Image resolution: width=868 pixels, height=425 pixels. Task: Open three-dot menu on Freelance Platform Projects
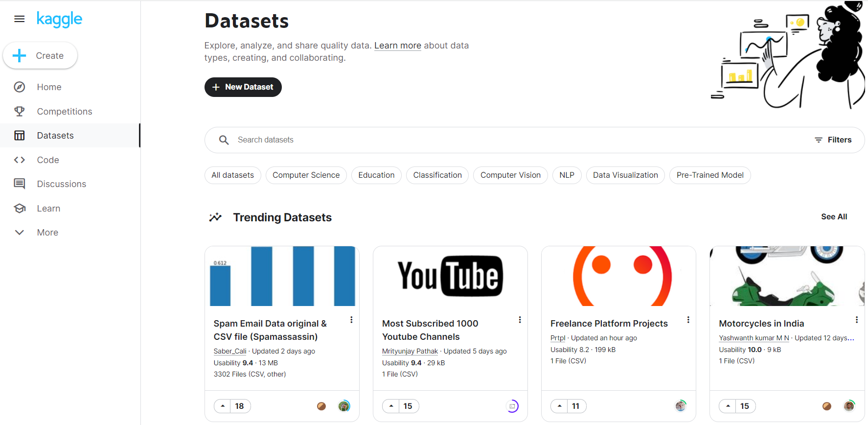688,320
